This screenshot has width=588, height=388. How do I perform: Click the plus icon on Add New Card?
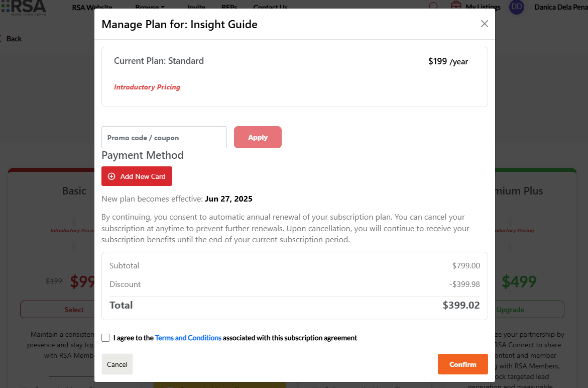point(111,176)
